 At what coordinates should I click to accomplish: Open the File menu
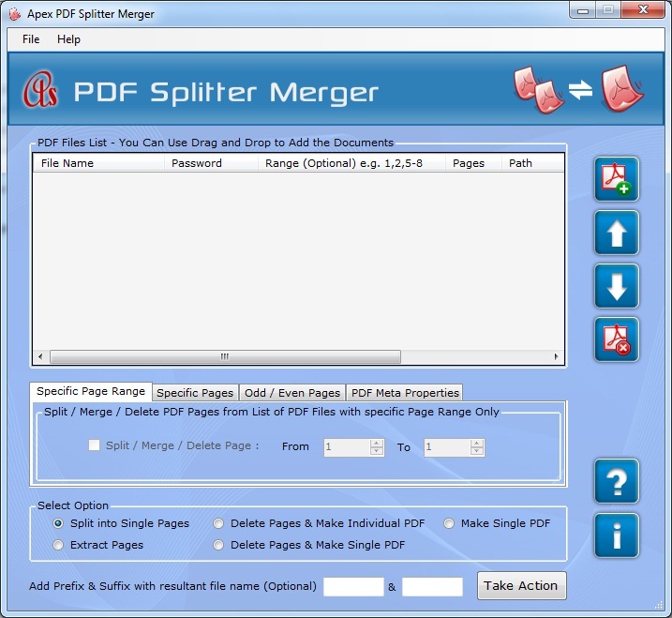click(31, 39)
